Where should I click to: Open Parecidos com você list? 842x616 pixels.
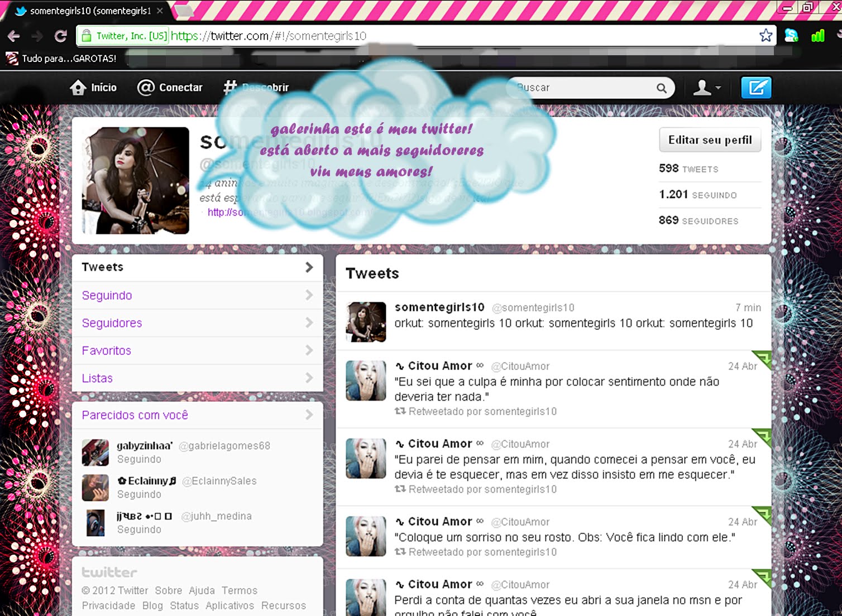click(x=135, y=415)
